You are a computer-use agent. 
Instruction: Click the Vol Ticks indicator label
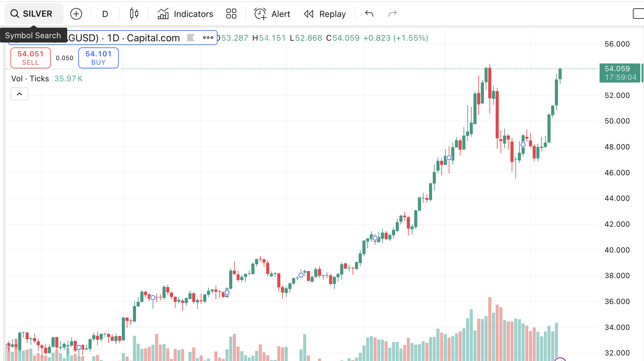click(x=30, y=79)
